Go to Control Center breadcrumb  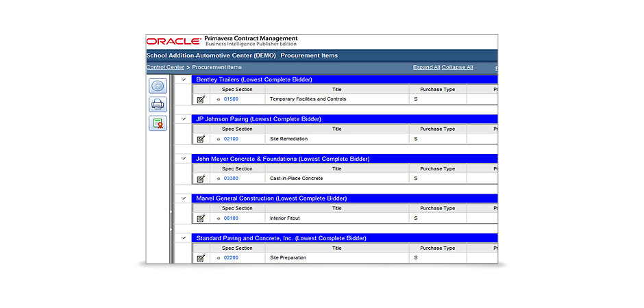(165, 67)
